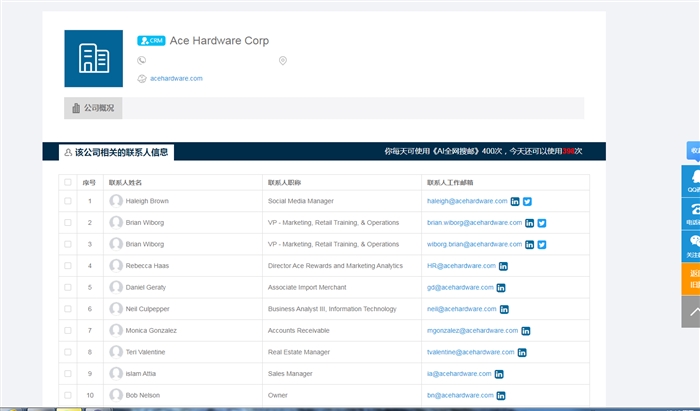
Task: Click email link mgonzalez@acehardware.com
Action: click(x=472, y=331)
